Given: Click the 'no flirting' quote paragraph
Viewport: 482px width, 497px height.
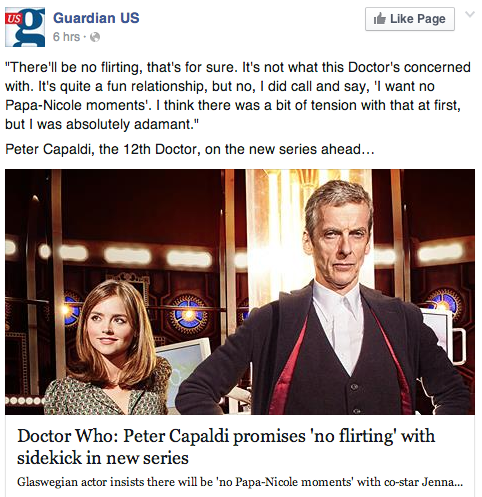Looking at the screenshot, I should pyautogui.click(x=238, y=96).
